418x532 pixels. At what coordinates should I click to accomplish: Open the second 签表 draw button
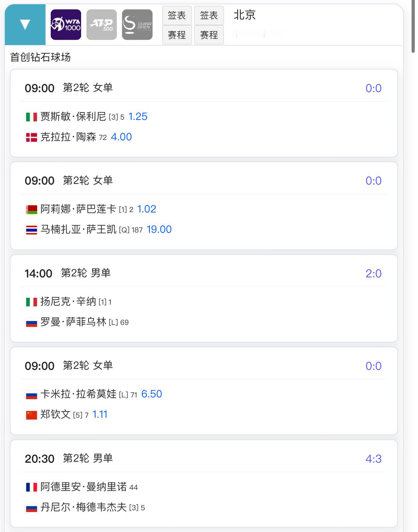click(x=209, y=15)
